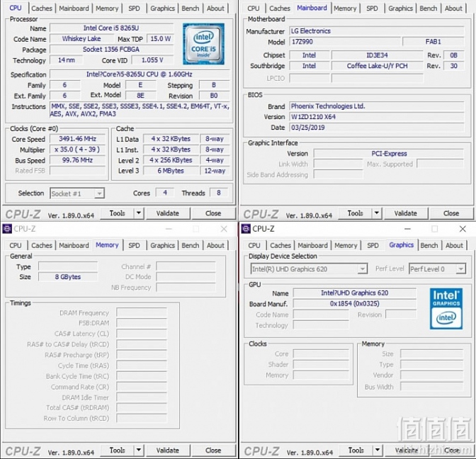Choose About tab in Graphics window
476x459 pixels.
coord(454,245)
